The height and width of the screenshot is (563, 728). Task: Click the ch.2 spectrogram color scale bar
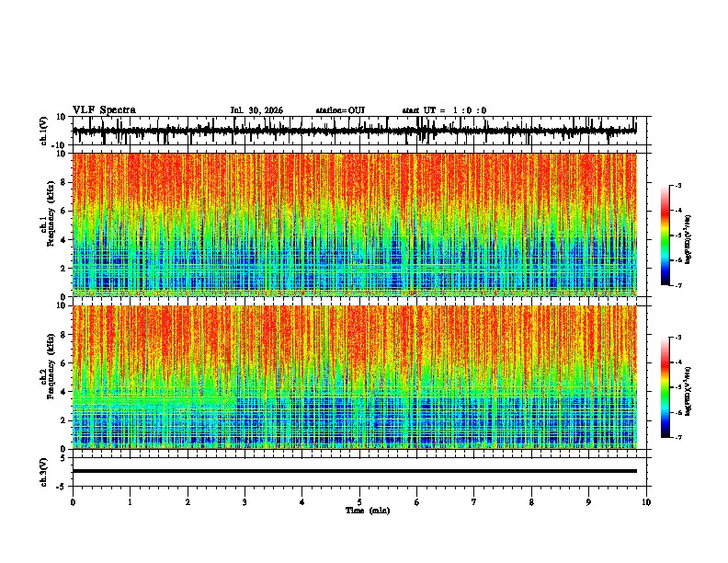point(665,387)
